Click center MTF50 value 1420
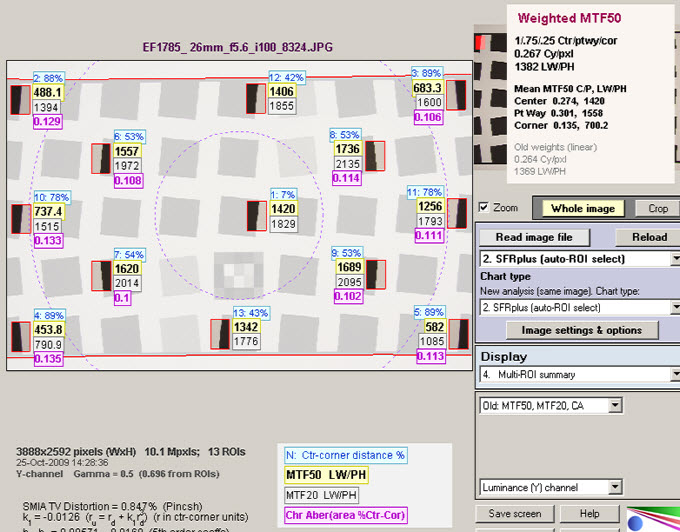680x532 pixels. [x=283, y=209]
